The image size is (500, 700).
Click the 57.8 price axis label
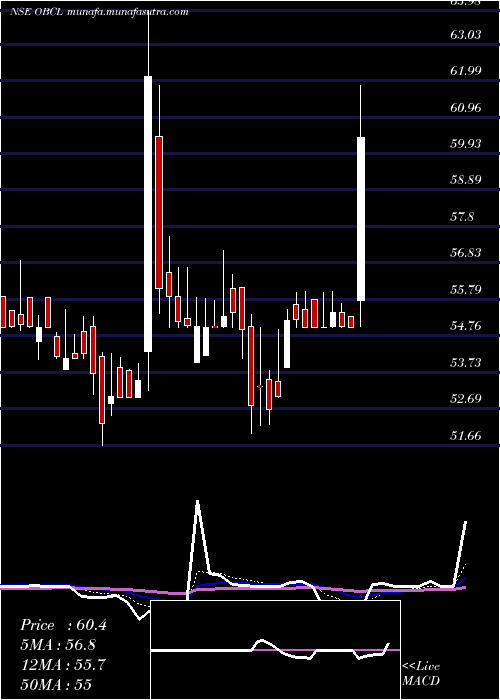462,217
